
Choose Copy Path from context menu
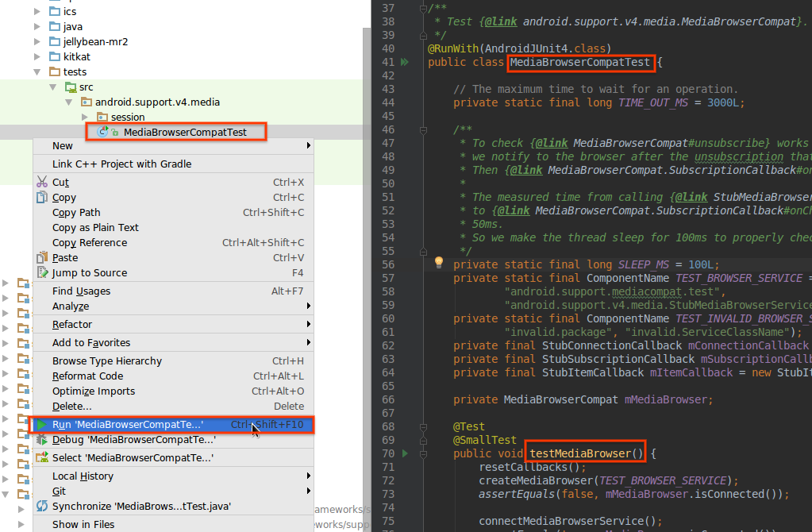tap(76, 213)
